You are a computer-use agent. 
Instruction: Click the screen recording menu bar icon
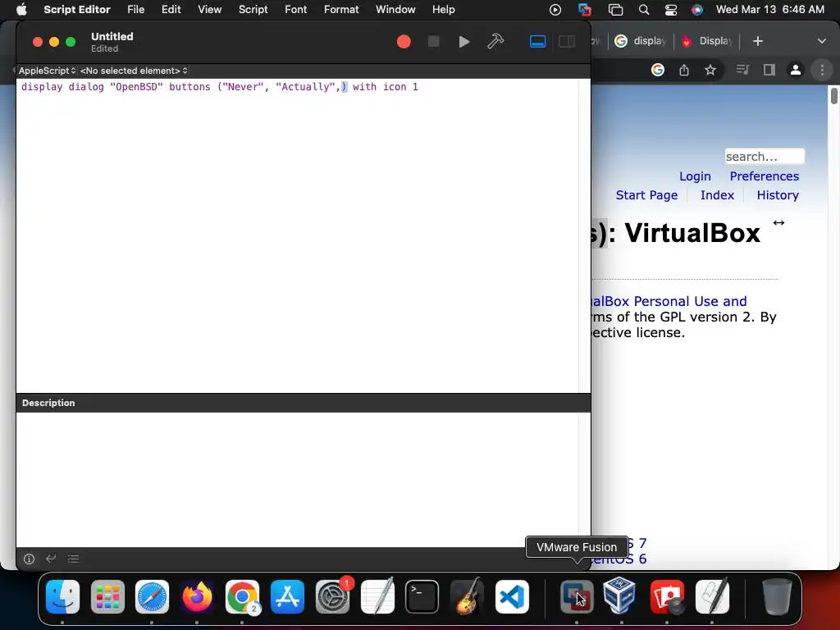pyautogui.click(x=555, y=10)
